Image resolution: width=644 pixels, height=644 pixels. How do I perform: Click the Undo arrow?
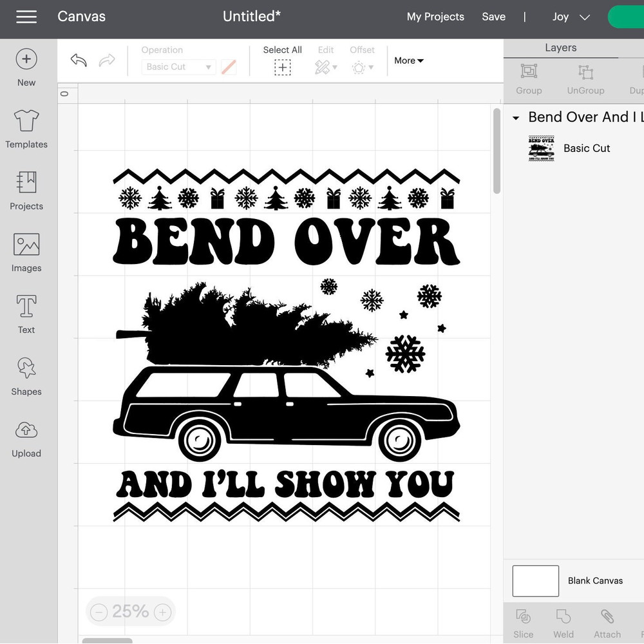click(78, 60)
